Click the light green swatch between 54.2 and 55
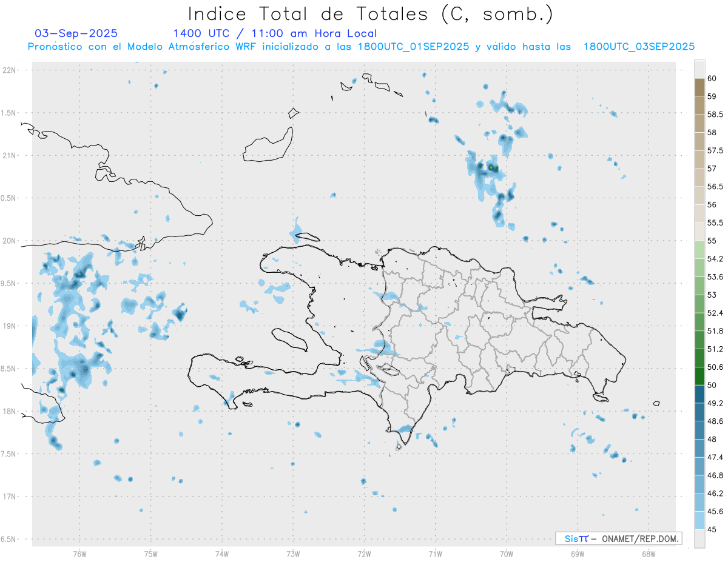Image resolution: width=728 pixels, height=562 pixels. (699, 250)
